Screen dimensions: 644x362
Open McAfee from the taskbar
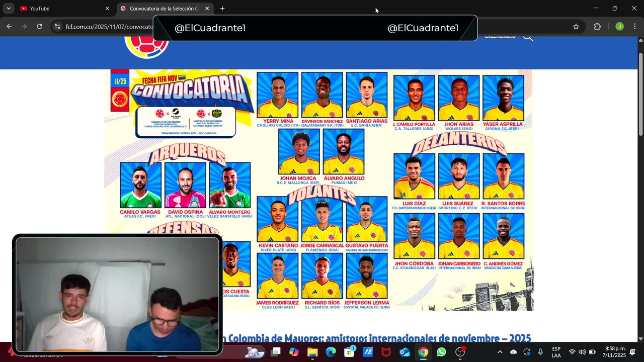[386, 352]
